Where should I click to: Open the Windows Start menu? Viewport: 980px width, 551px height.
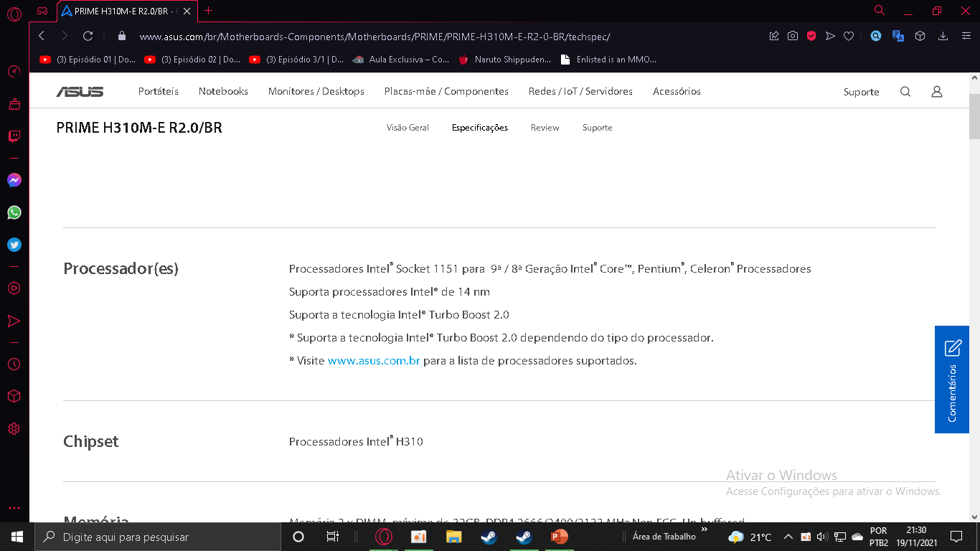point(17,537)
